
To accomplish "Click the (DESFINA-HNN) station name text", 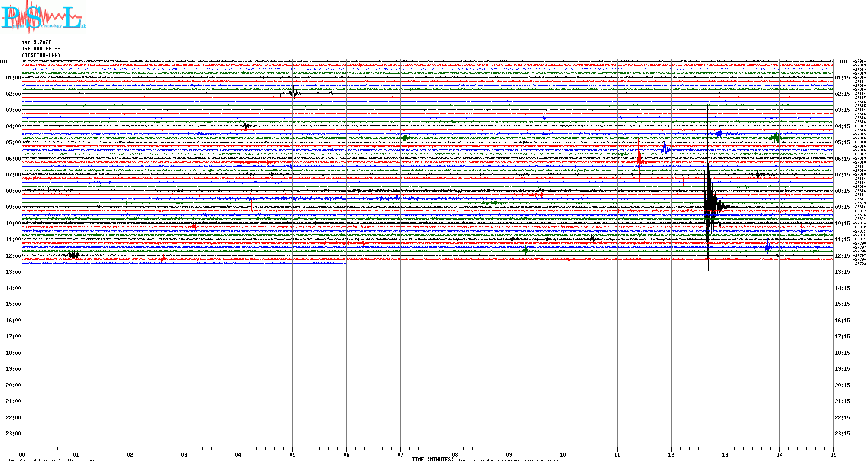I will tap(41, 55).
